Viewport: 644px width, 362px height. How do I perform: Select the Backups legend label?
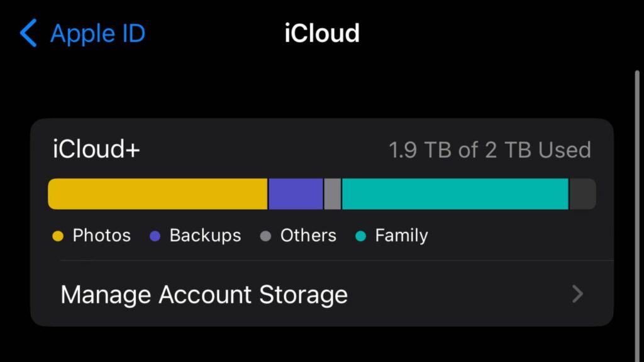205,236
